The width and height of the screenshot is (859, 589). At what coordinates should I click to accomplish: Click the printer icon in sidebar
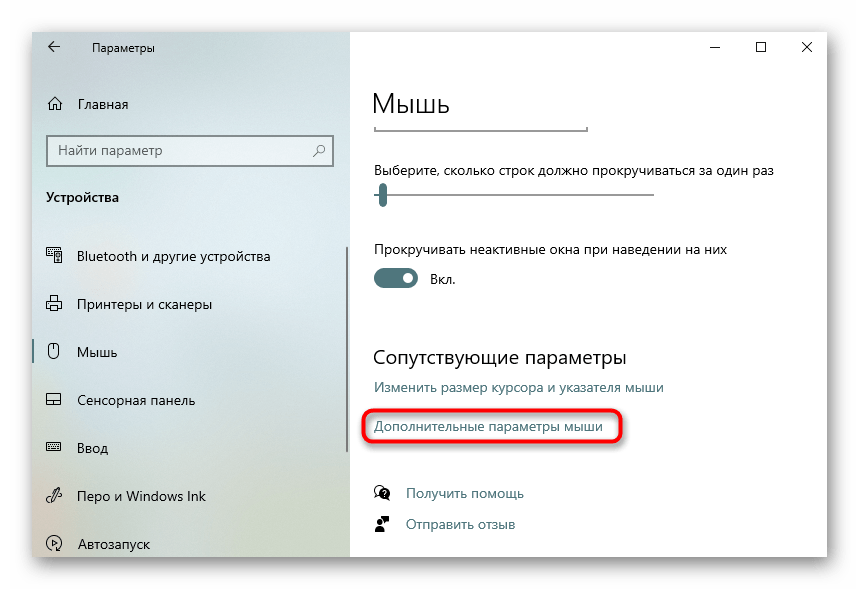(54, 304)
